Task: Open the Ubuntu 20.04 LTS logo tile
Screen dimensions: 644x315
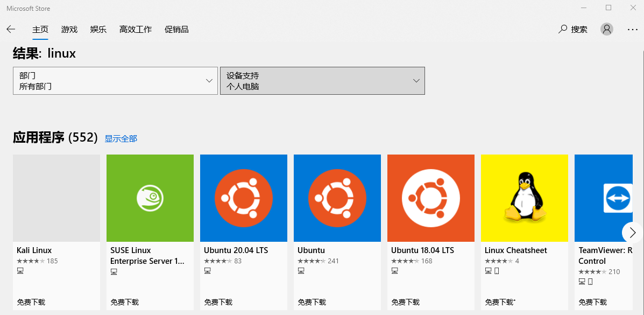Action: [244, 198]
